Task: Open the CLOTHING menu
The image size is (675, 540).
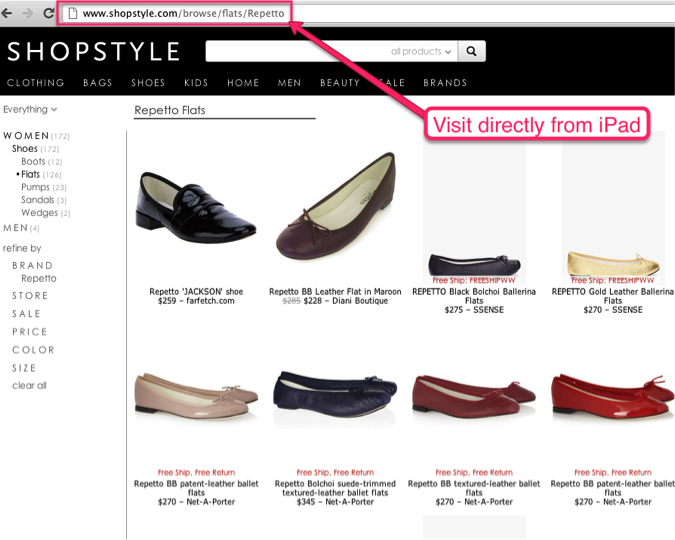Action: (x=35, y=83)
